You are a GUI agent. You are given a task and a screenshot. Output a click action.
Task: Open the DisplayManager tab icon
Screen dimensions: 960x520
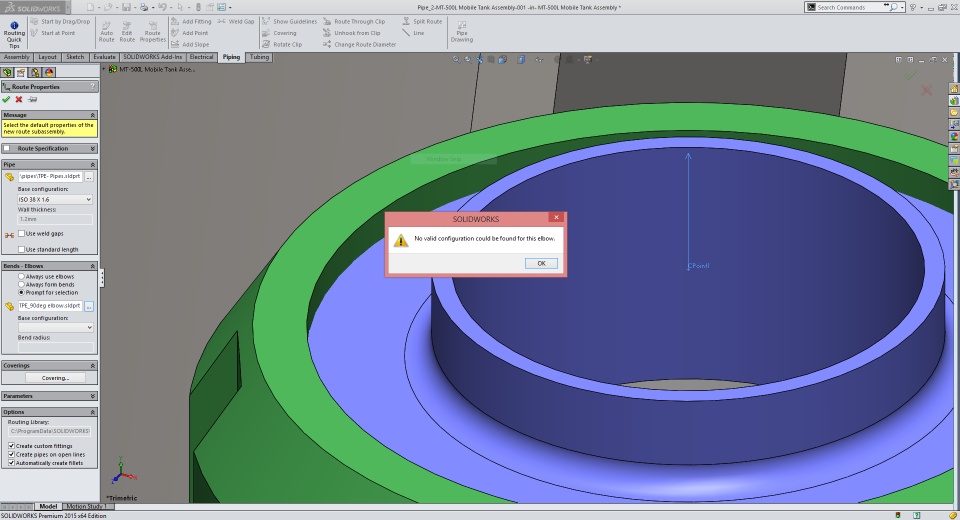(49, 72)
